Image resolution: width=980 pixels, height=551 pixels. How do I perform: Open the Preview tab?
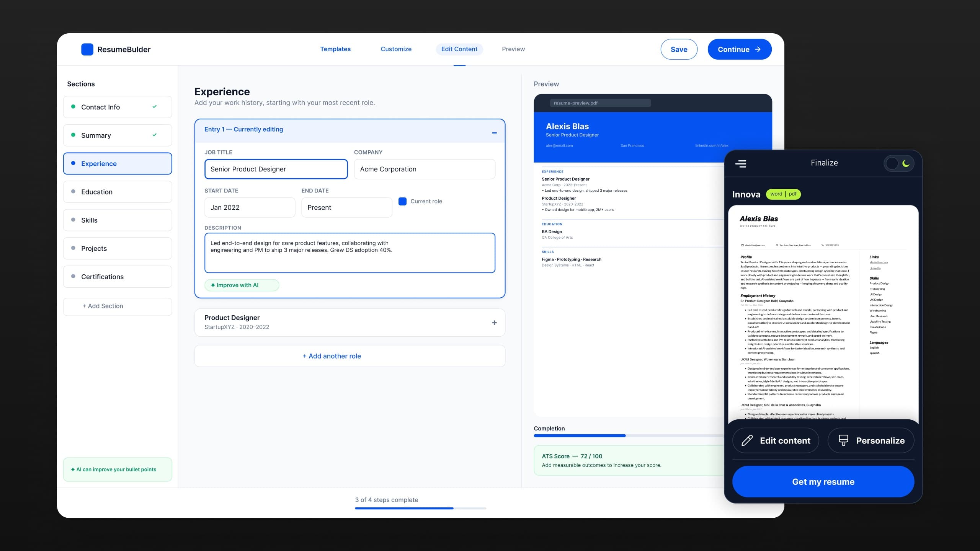click(513, 49)
